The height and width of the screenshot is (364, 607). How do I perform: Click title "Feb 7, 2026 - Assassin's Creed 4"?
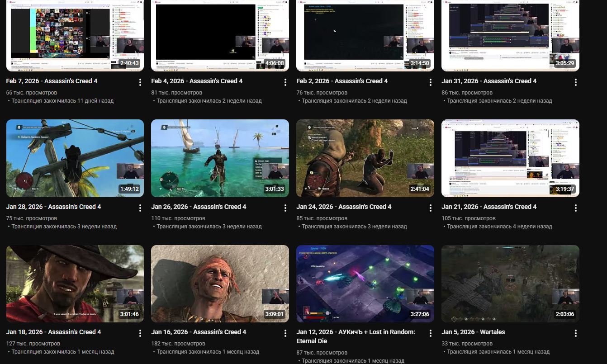(x=52, y=81)
